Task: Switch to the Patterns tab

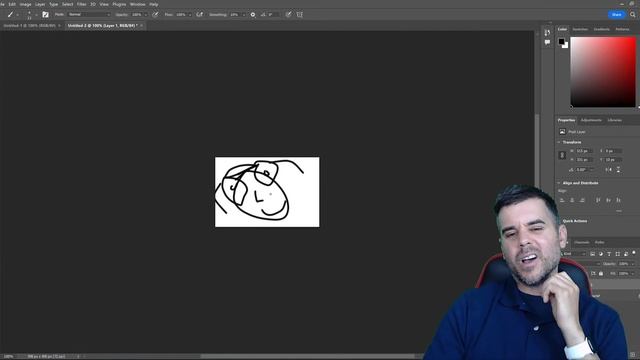Action: (x=622, y=29)
